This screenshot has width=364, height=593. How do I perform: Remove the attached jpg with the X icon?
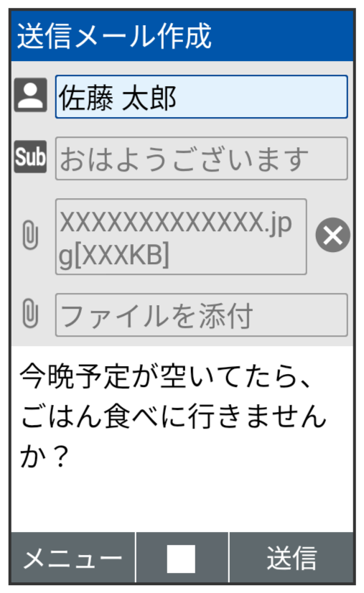[333, 235]
